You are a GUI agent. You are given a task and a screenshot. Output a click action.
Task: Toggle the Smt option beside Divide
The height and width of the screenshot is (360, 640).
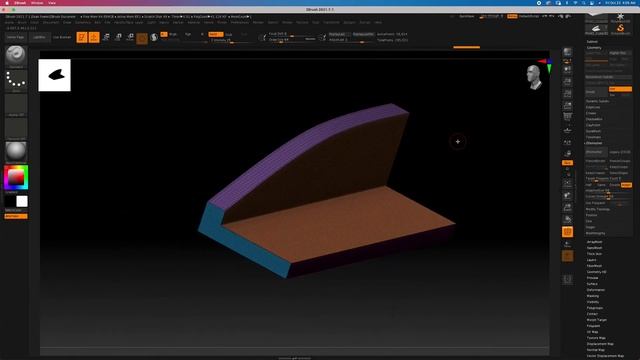click(x=620, y=89)
